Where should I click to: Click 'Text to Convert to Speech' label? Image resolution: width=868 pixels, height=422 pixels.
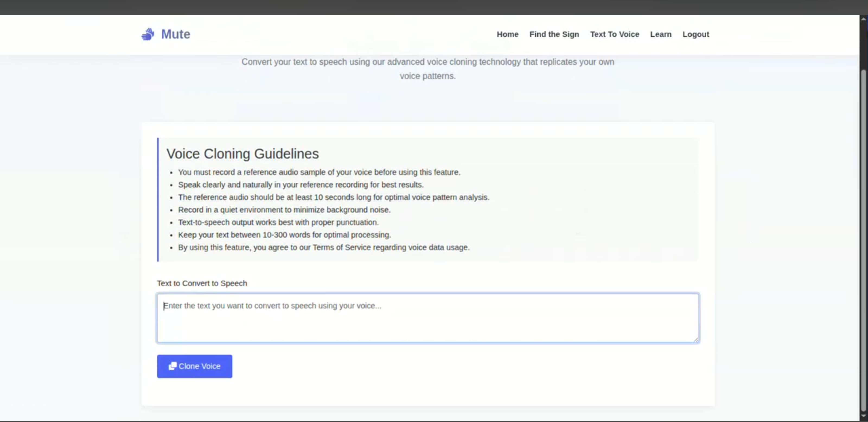click(x=202, y=284)
